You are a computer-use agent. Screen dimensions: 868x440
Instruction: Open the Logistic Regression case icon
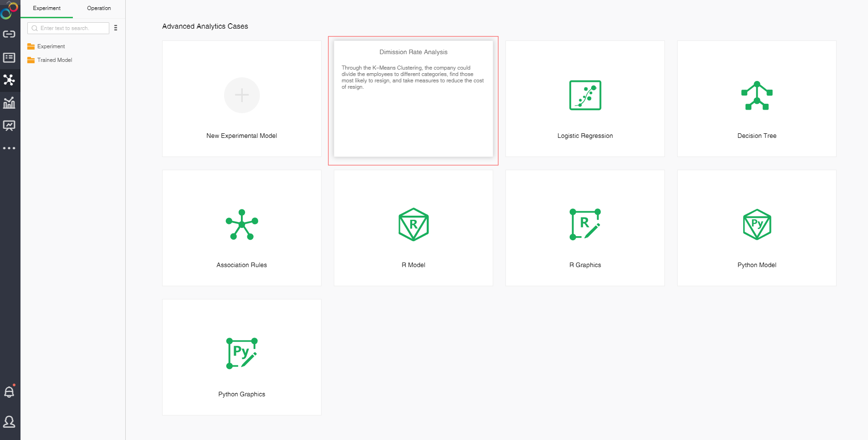(585, 95)
